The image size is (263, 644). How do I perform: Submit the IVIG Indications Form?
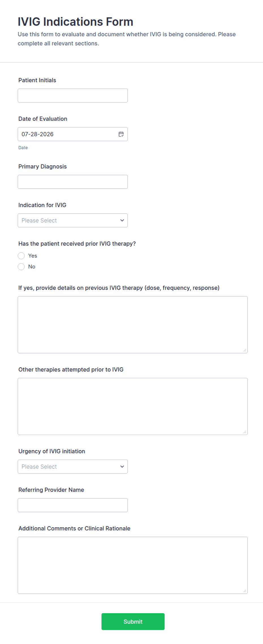(133, 621)
